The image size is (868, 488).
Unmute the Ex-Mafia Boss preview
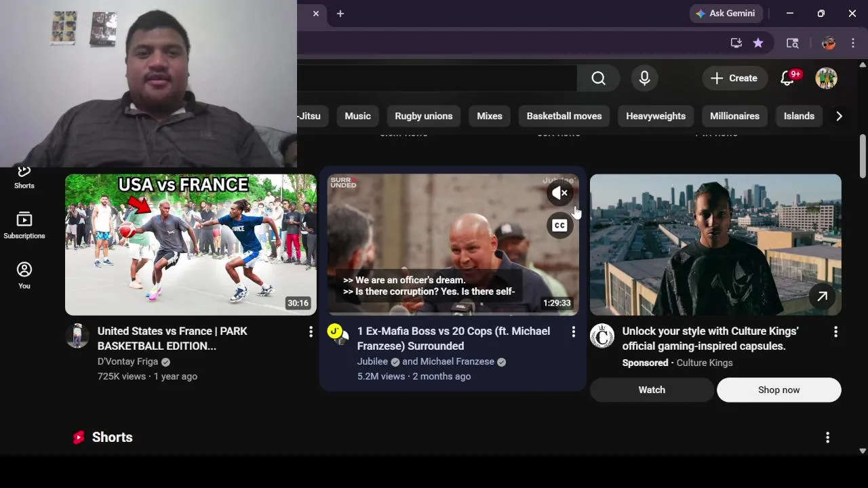click(559, 193)
